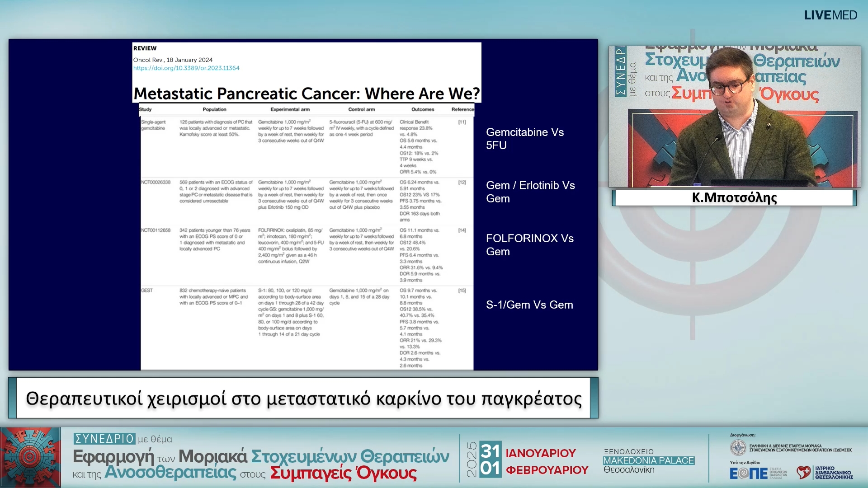Select Gem / Erlotinib Vs Gem text

530,192
